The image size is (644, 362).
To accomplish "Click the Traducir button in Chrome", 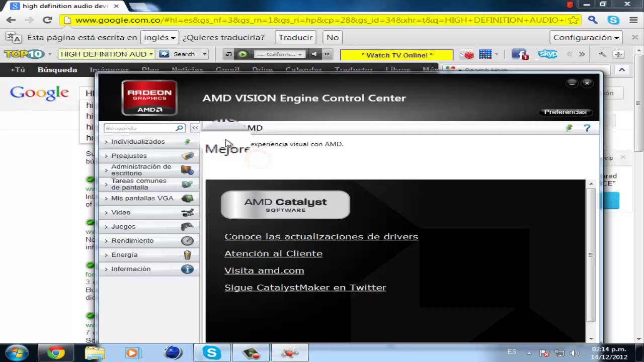I will point(295,37).
